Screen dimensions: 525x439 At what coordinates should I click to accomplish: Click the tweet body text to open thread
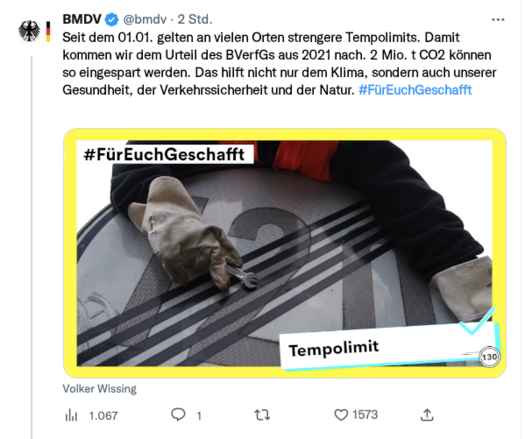click(279, 64)
